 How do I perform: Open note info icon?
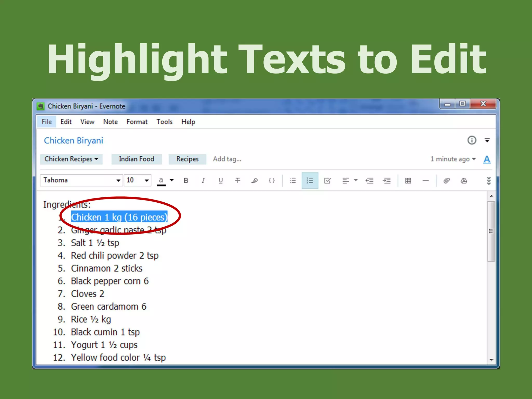click(x=472, y=140)
